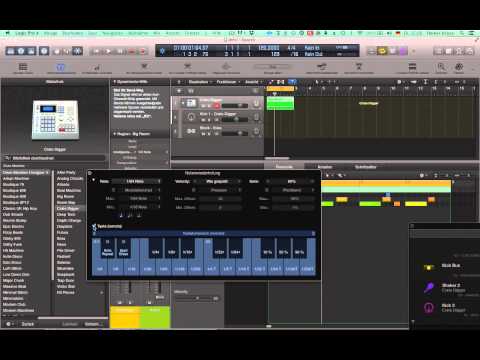Adjust the toolbar nudge value slider
Screen dimensions: 480x360
coord(272,67)
